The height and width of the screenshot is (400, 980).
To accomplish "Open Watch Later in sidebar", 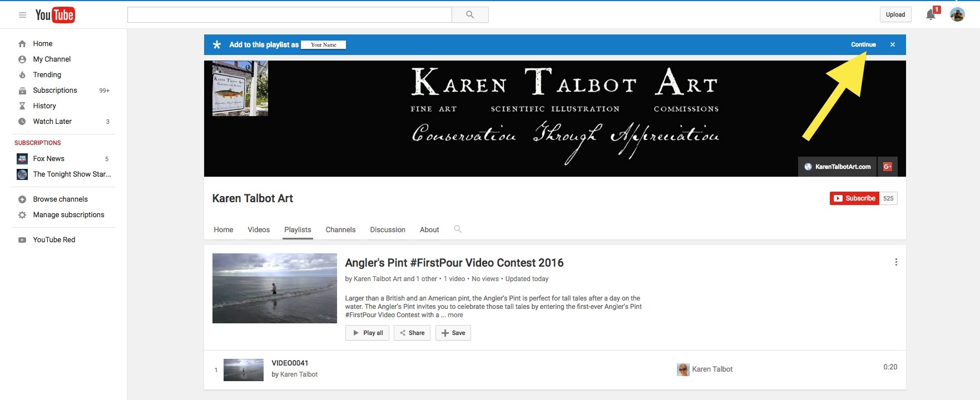I will click(52, 122).
